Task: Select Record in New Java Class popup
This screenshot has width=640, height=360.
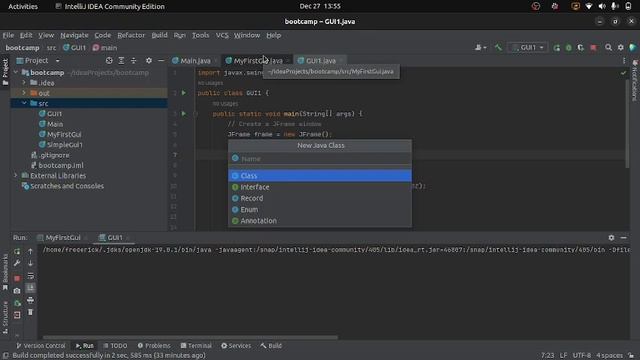Action: (x=320, y=198)
